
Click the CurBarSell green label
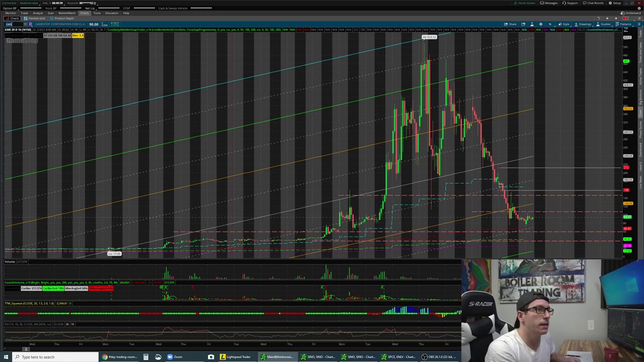tap(53, 289)
